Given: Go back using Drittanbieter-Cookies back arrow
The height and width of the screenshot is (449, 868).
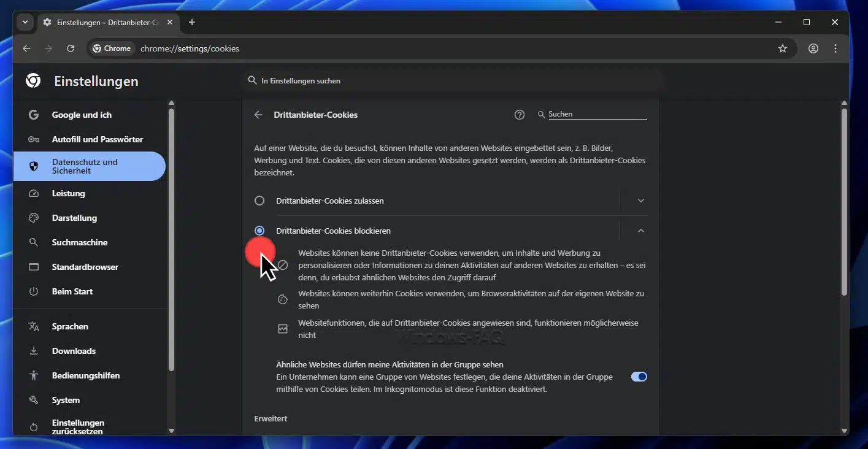Looking at the screenshot, I should [x=258, y=115].
